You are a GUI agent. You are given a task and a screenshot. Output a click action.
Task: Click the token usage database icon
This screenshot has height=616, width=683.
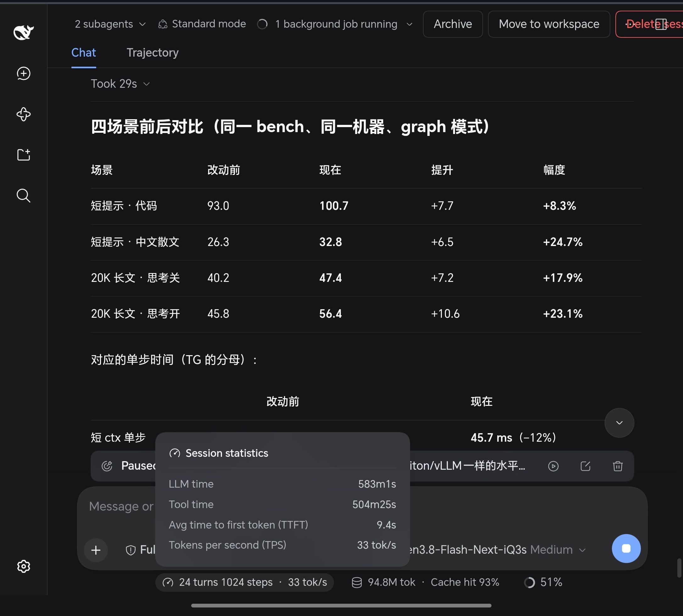tap(357, 582)
